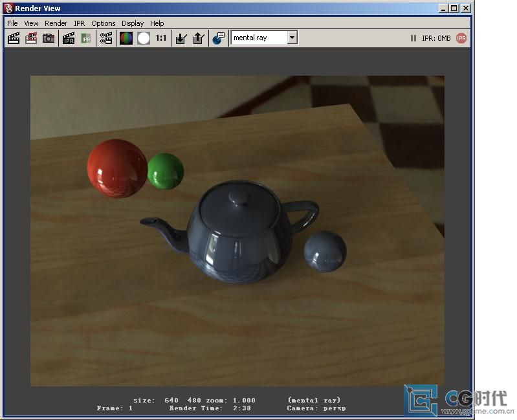This screenshot has width=517, height=420.
Task: Open the IPR menu
Action: click(x=80, y=23)
